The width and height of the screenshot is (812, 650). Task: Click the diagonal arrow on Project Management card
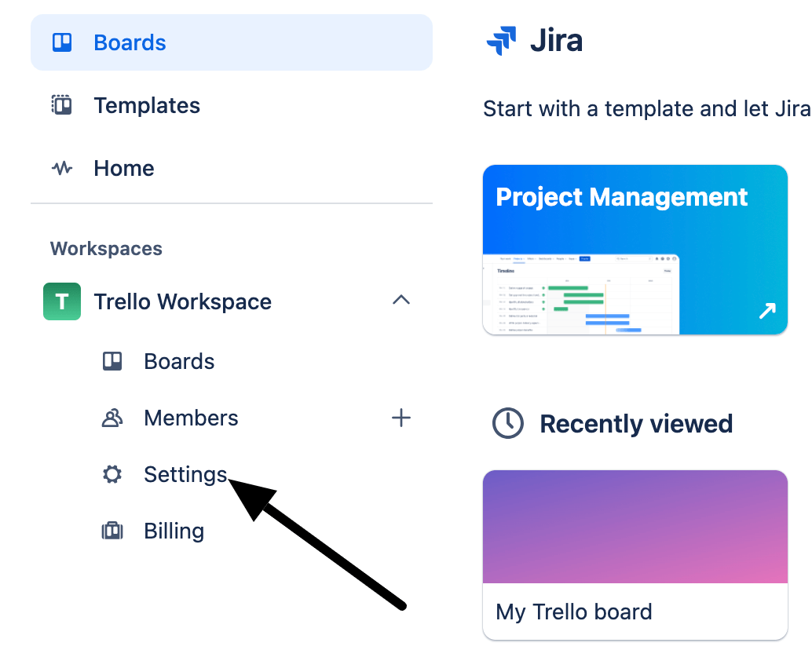[x=766, y=311]
